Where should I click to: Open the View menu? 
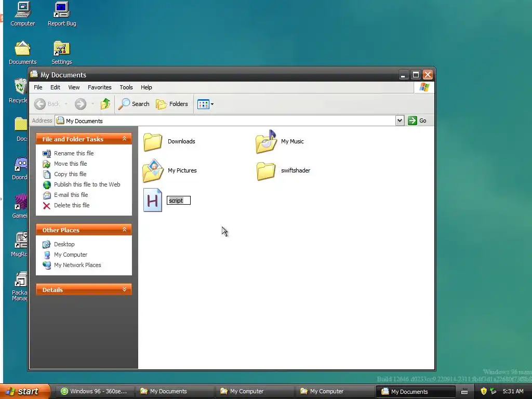pyautogui.click(x=74, y=87)
